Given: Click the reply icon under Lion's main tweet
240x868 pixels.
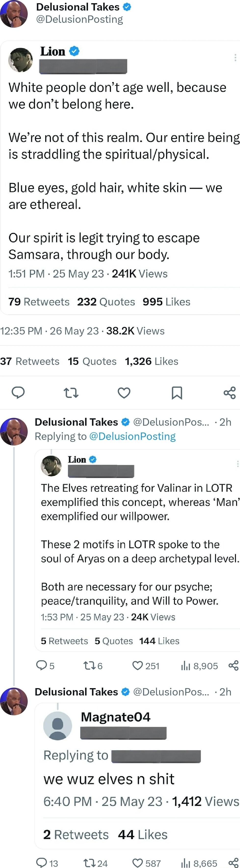Looking at the screenshot, I should tap(18, 393).
